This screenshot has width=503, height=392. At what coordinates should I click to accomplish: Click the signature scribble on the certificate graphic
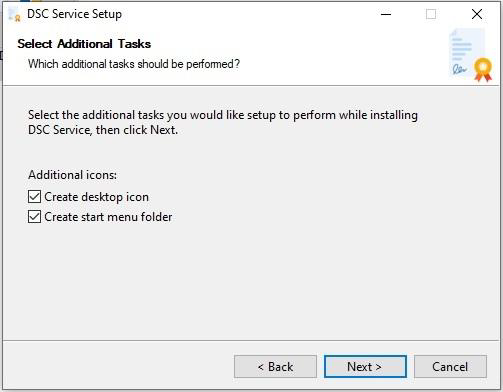(459, 69)
